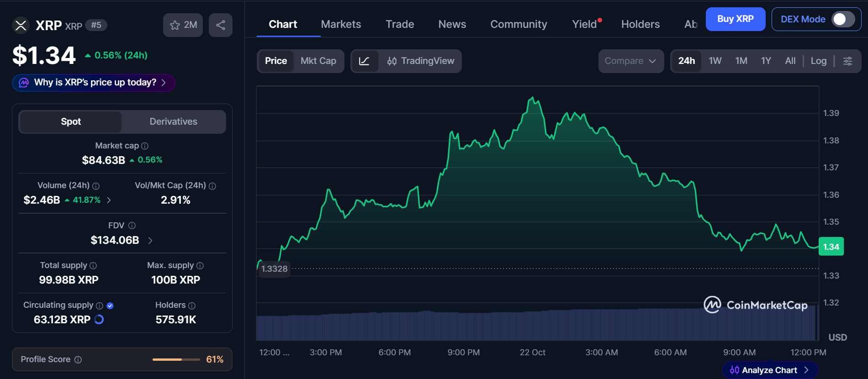Viewport: 868px width, 379px height.
Task: Click circulating supply progress ring icon
Action: 99,320
